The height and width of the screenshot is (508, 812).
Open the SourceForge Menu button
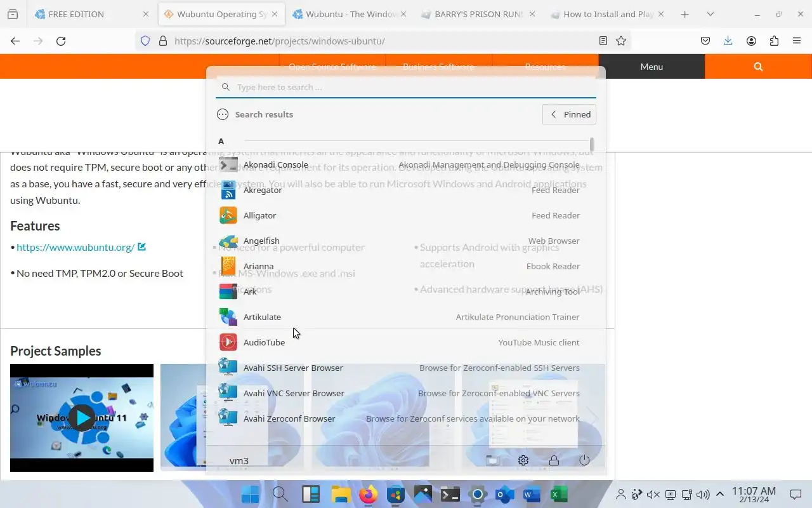point(652,67)
